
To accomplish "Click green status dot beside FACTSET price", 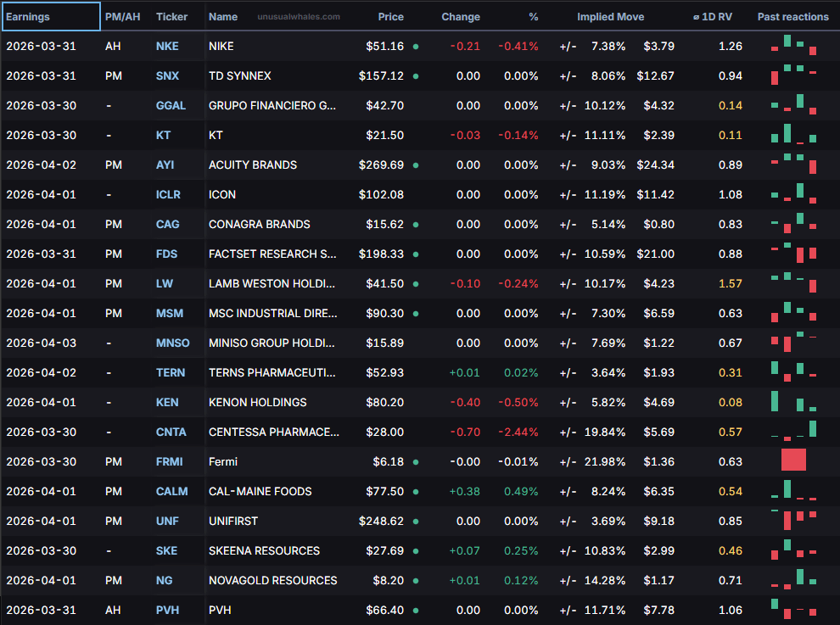I will click(x=416, y=254).
